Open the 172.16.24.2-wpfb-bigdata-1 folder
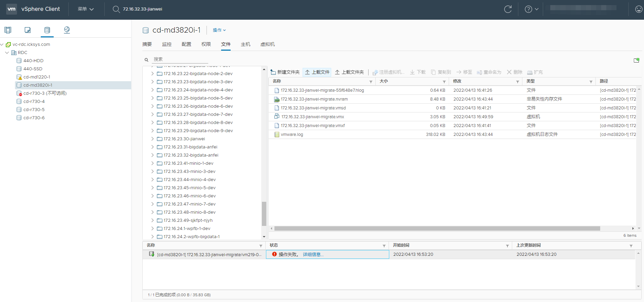Screen dimensions: 644x302 click(192, 237)
